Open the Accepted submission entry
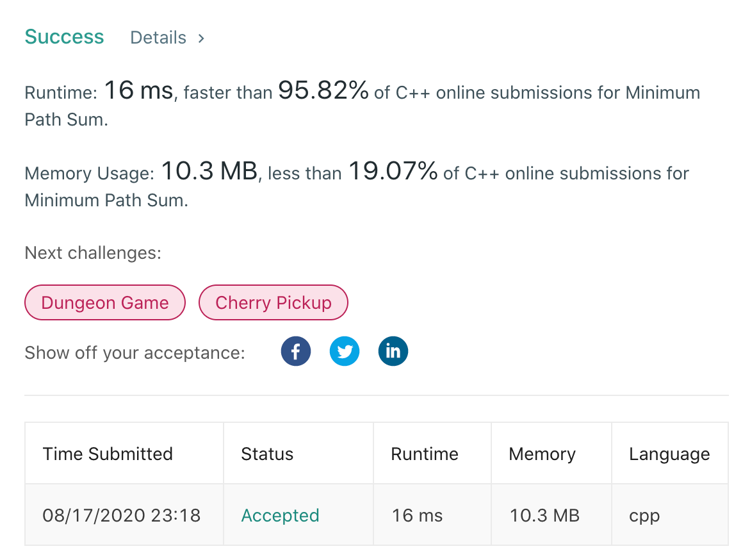 [x=280, y=515]
